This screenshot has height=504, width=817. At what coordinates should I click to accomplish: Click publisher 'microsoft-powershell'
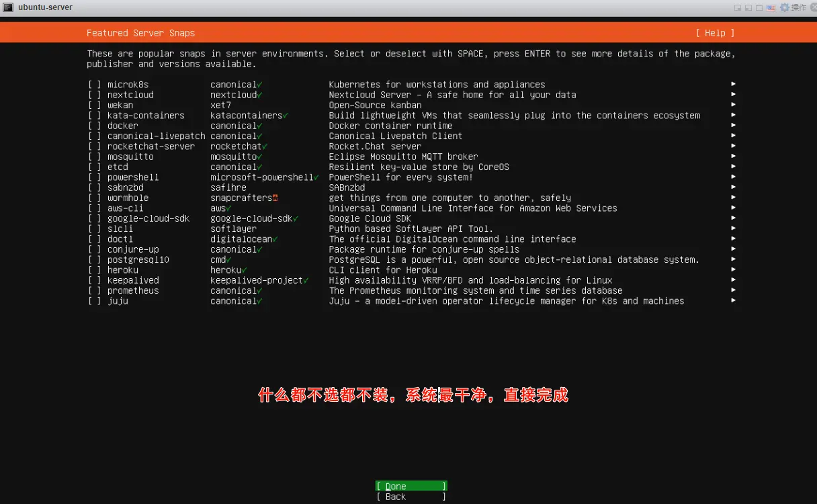[x=261, y=177]
